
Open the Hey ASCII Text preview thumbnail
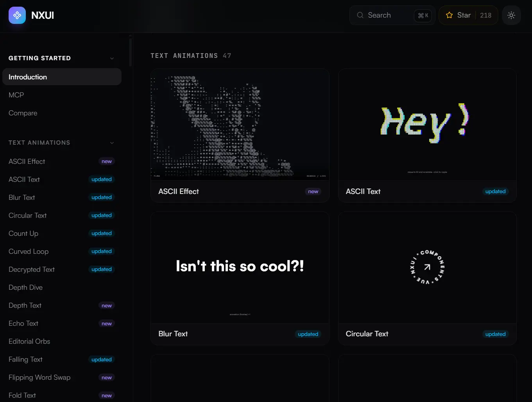(x=427, y=125)
